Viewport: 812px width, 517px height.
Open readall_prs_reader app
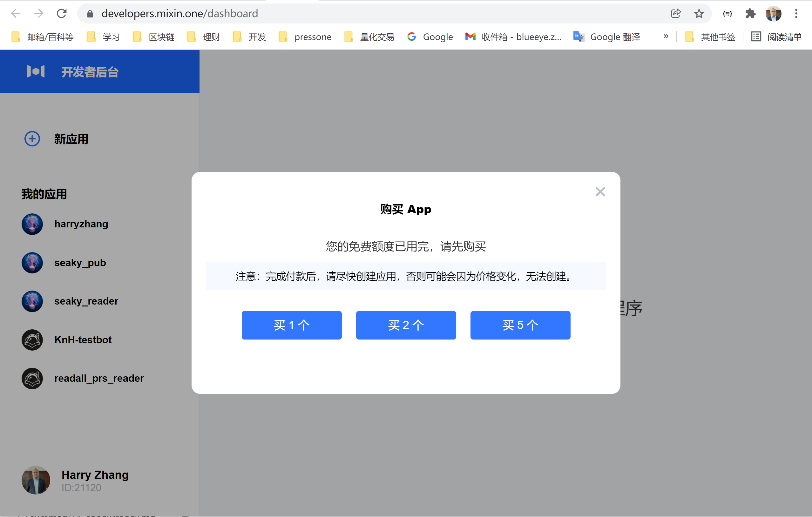(x=99, y=378)
